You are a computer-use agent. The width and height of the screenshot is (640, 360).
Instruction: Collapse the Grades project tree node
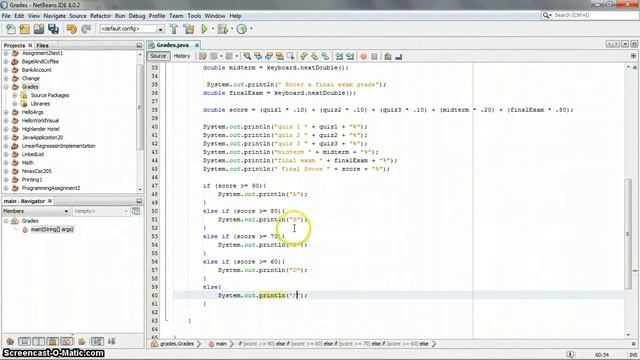[6, 87]
